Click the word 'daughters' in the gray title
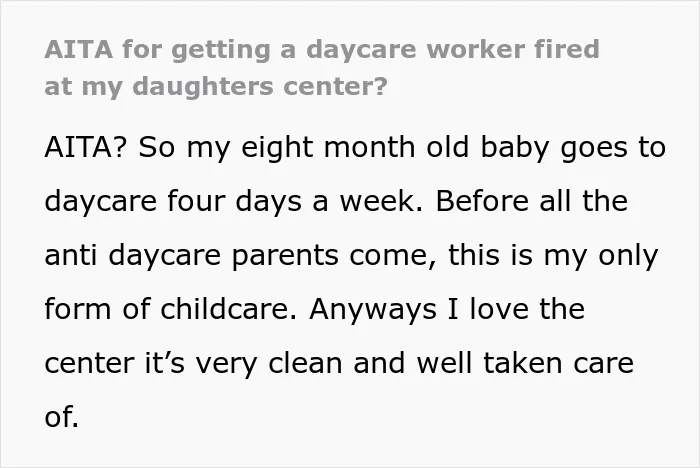Viewport: 700px width, 468px height. pyautogui.click(x=203, y=87)
